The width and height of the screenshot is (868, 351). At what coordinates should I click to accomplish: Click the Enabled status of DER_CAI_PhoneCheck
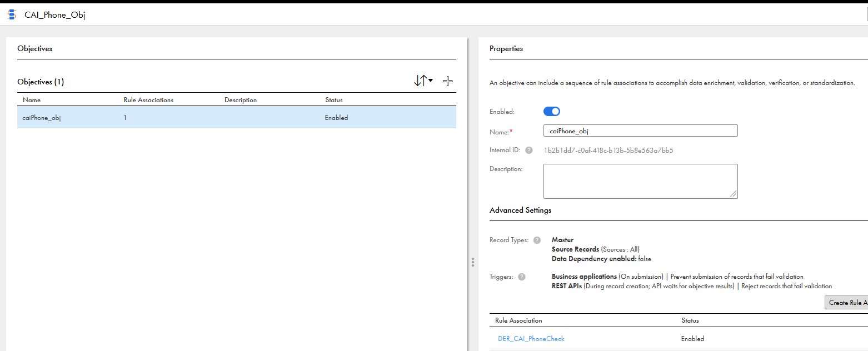[x=692, y=339]
